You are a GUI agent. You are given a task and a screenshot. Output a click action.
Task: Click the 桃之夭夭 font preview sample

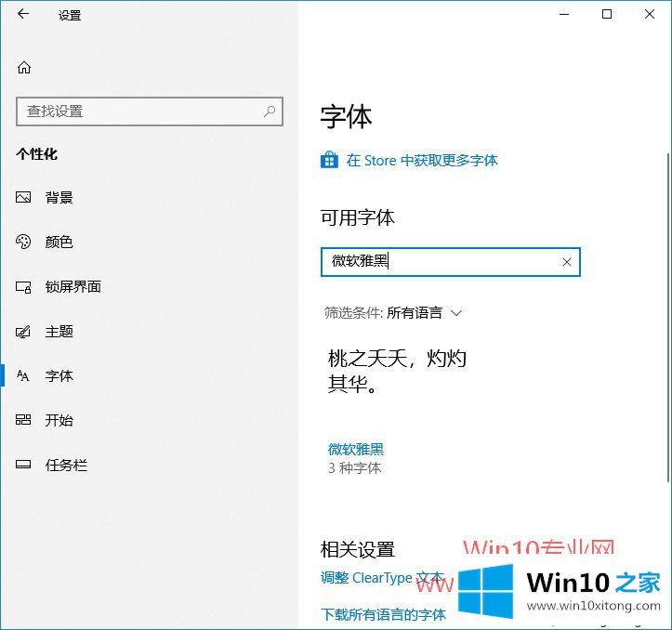pos(397,370)
